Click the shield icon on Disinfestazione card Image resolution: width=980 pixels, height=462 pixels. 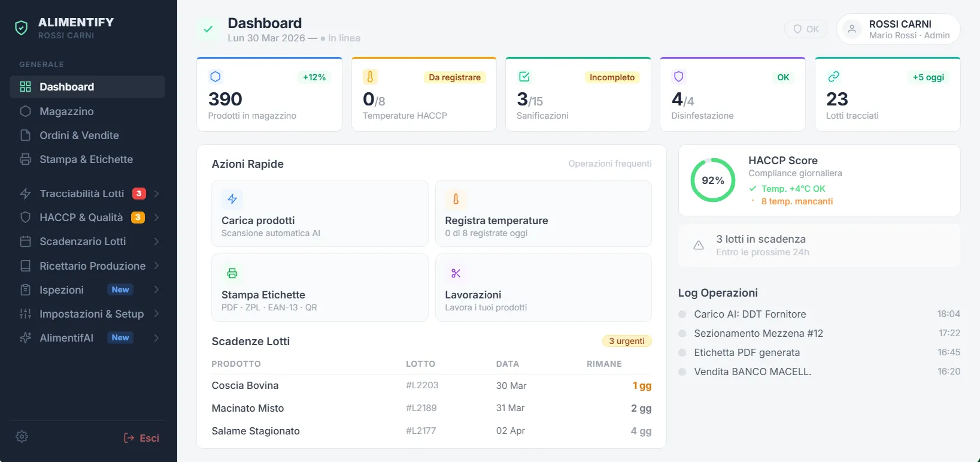pos(679,77)
